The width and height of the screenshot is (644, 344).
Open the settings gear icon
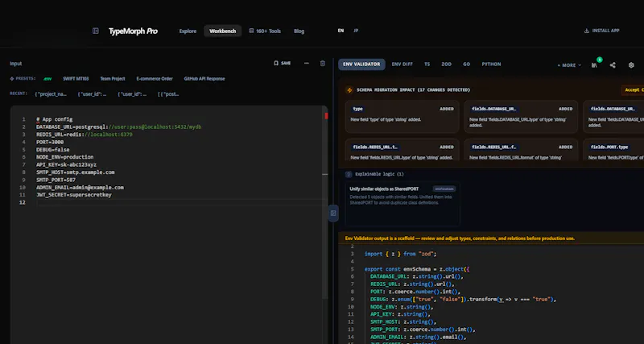(x=631, y=65)
